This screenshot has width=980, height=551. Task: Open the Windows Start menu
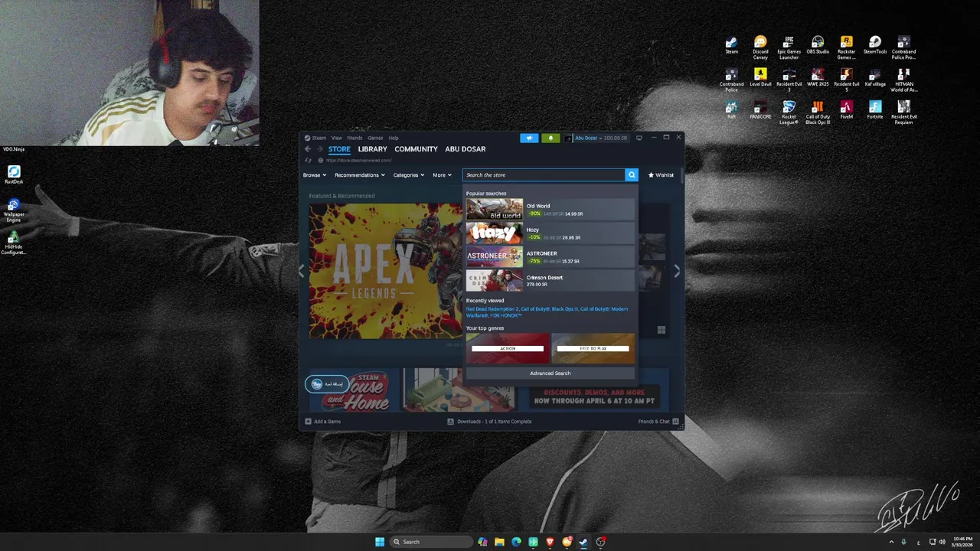[x=380, y=542]
